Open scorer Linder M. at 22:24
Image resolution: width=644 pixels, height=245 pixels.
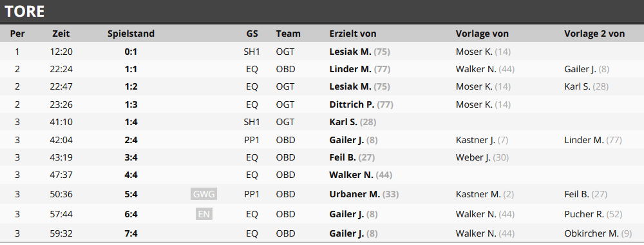(350, 69)
